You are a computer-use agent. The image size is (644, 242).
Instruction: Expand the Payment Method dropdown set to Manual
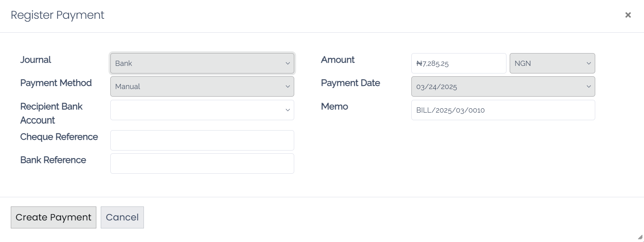[x=202, y=87]
